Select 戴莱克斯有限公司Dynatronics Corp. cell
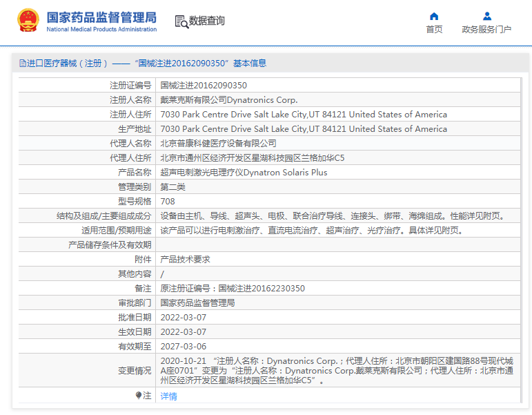The height and width of the screenshot is (415, 532). (229, 100)
